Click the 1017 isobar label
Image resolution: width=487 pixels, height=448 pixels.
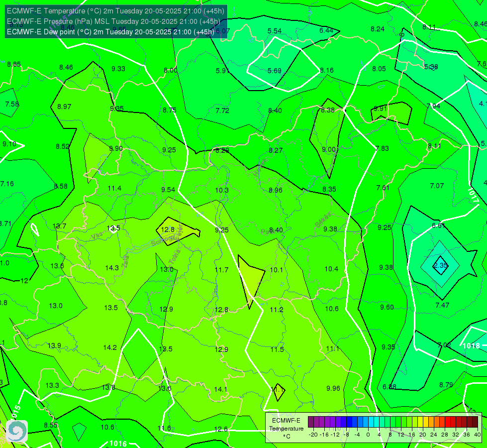pos(473,196)
